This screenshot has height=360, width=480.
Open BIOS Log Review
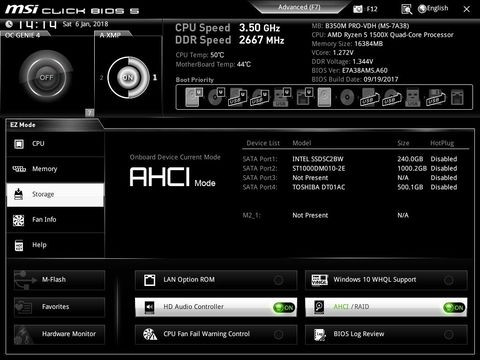[386, 334]
